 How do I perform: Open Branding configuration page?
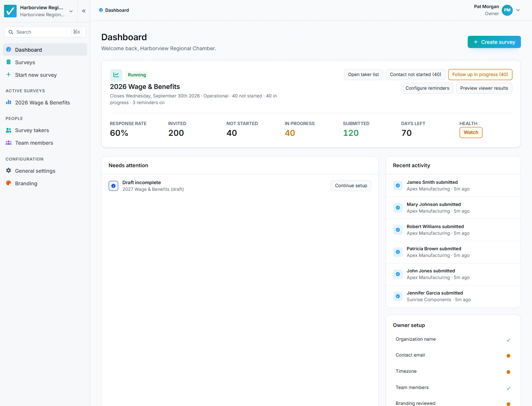tap(45, 183)
